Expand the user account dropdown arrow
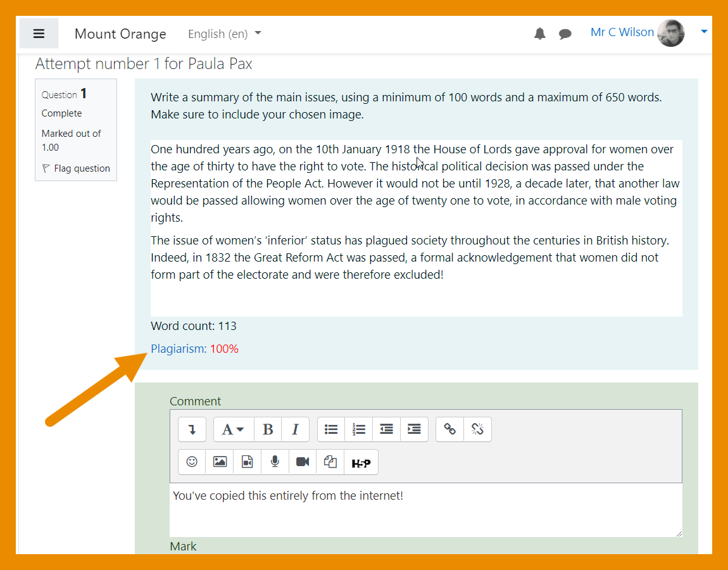 coord(704,34)
